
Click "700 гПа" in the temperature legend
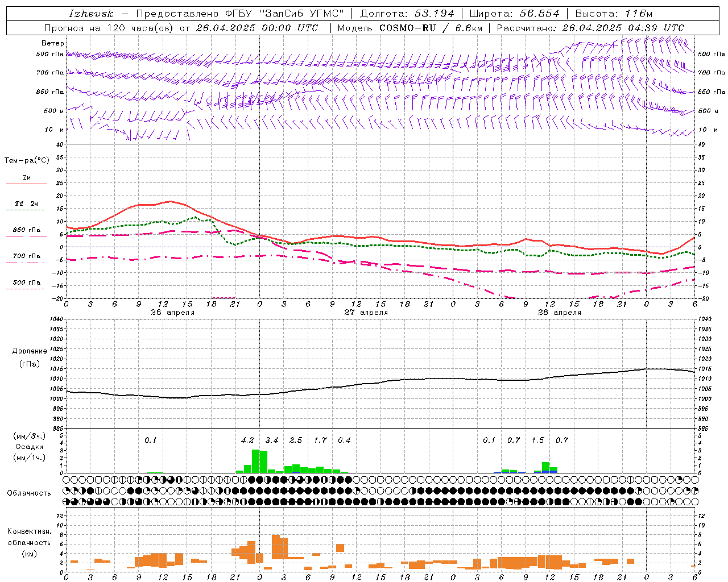click(x=27, y=256)
